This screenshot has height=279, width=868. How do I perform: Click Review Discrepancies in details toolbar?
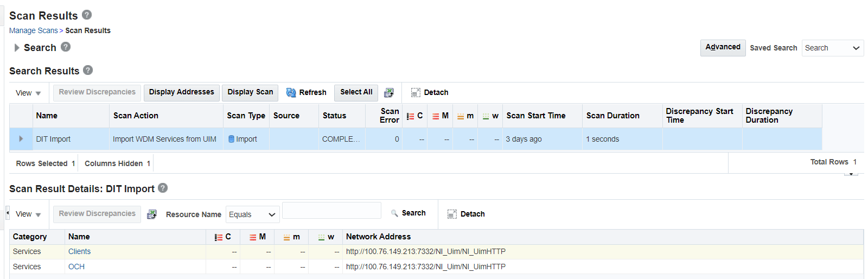(97, 214)
